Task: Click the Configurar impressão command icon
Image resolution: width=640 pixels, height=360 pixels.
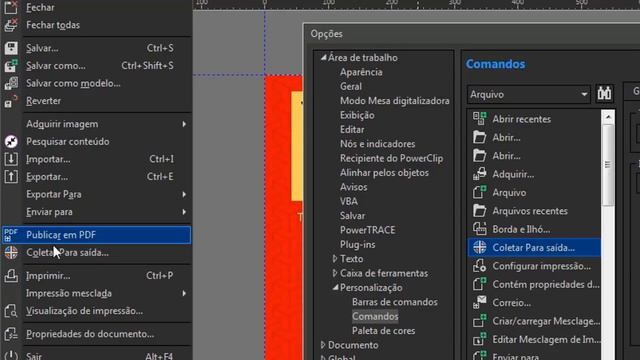Action: (x=480, y=266)
